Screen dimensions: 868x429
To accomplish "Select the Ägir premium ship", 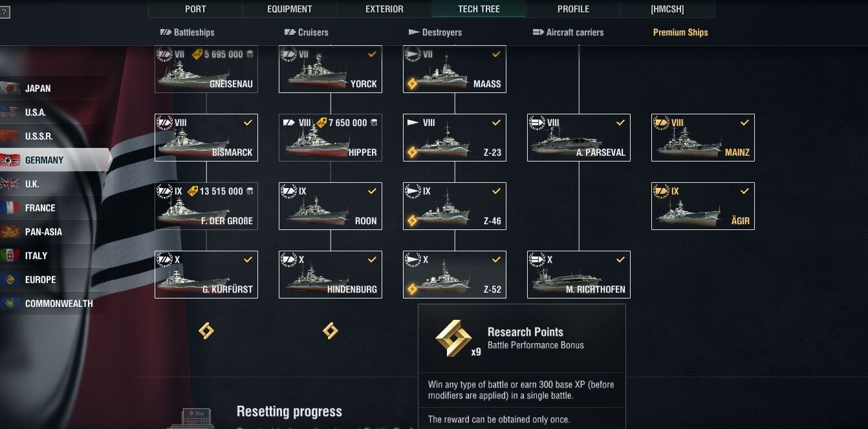I will (x=703, y=206).
